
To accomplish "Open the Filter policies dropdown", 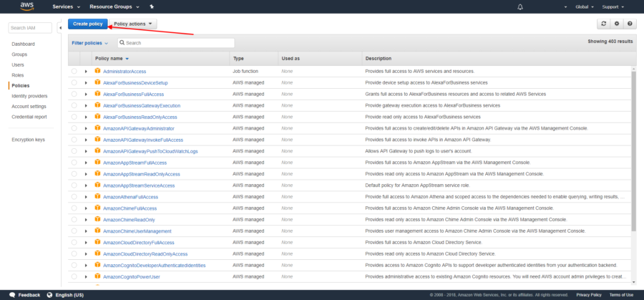I will 89,43.
